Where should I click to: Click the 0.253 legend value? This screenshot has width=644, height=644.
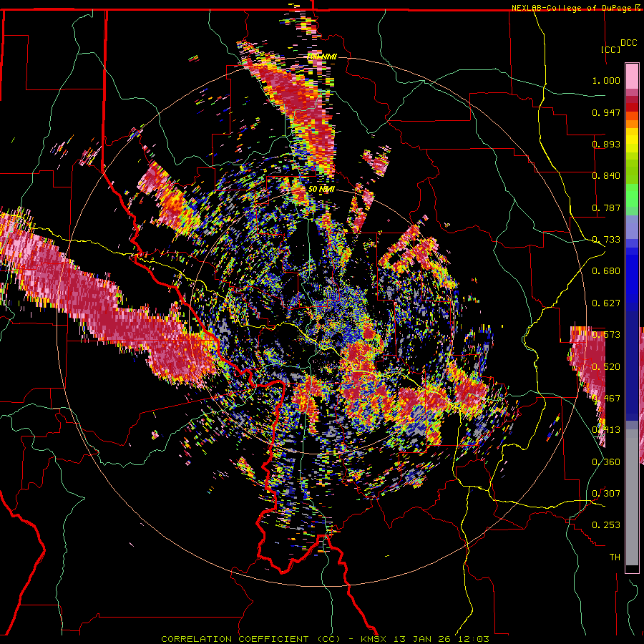pos(606,525)
